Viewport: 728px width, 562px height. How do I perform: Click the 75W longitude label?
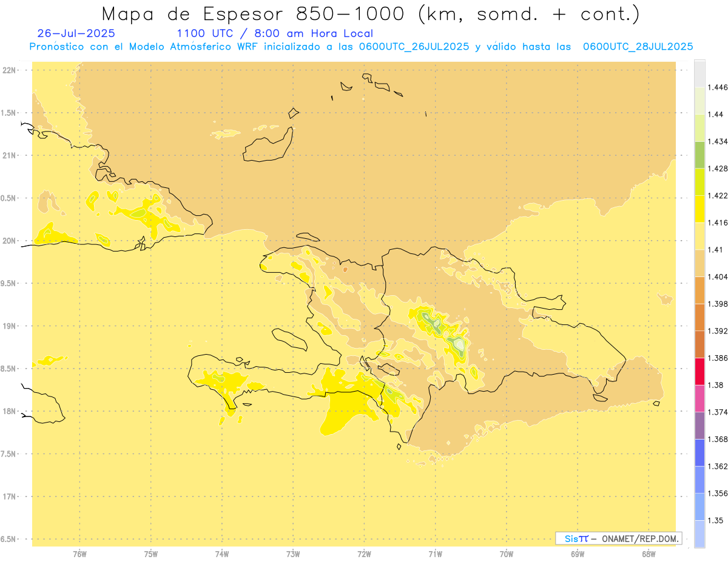click(x=150, y=554)
